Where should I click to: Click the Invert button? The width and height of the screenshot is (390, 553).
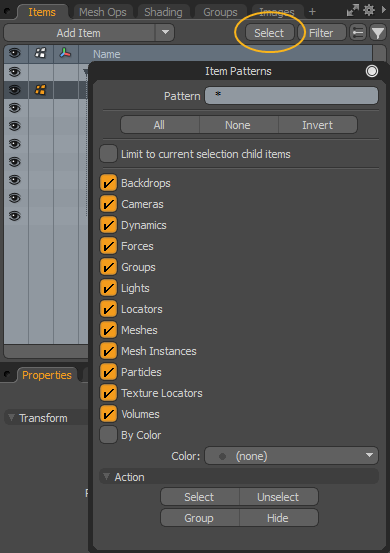coord(318,125)
